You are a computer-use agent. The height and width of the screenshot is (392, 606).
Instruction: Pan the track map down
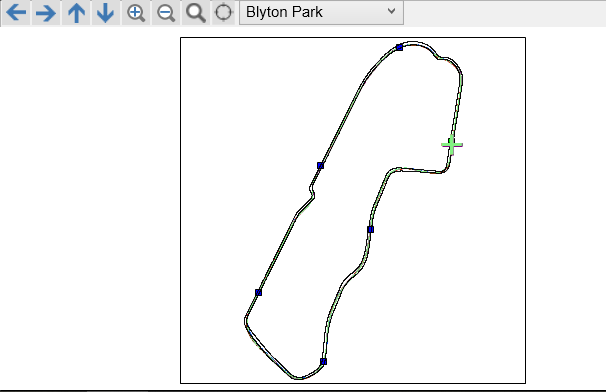click(106, 13)
